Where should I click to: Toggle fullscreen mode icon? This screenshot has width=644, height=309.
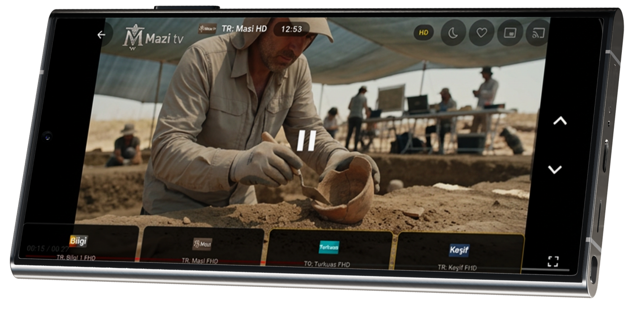click(x=553, y=261)
